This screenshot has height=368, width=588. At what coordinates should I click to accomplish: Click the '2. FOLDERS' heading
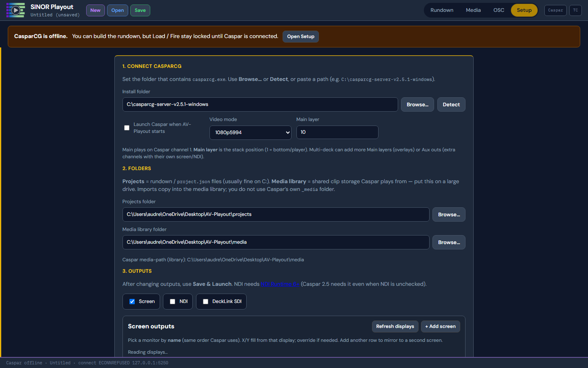137,168
